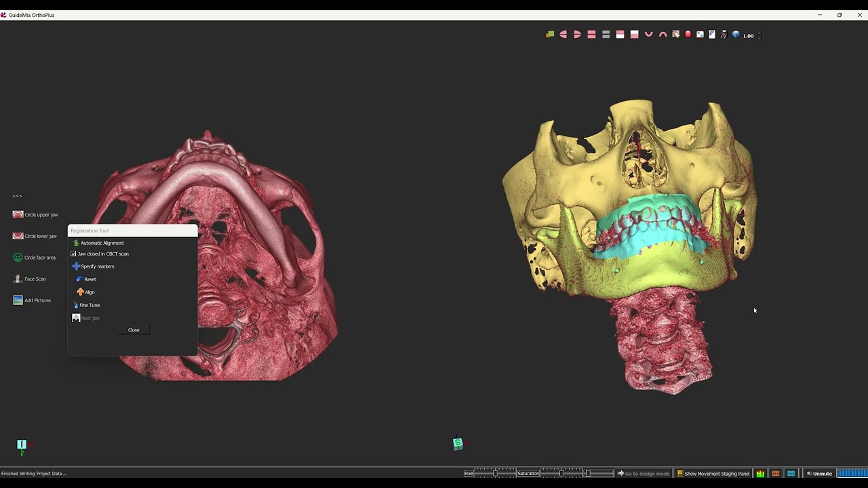This screenshot has width=868, height=488.
Task: Open Add Pictures option
Action: click(x=32, y=300)
